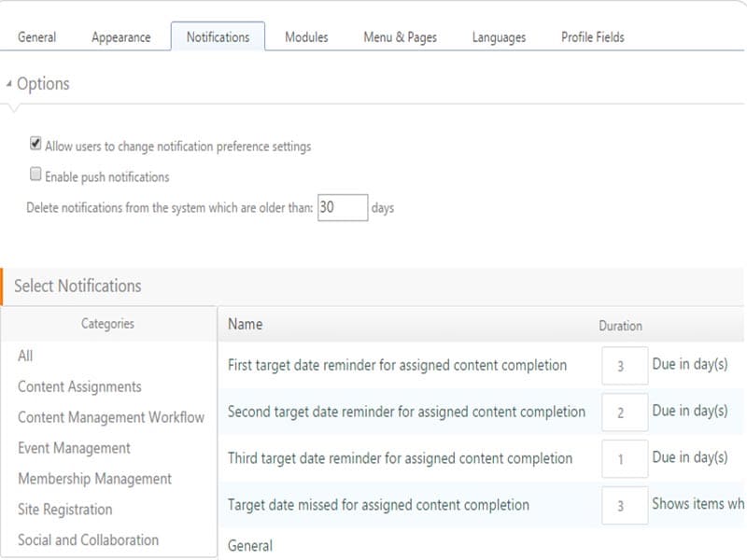
Task: Open the Modules tab
Action: [x=306, y=37]
